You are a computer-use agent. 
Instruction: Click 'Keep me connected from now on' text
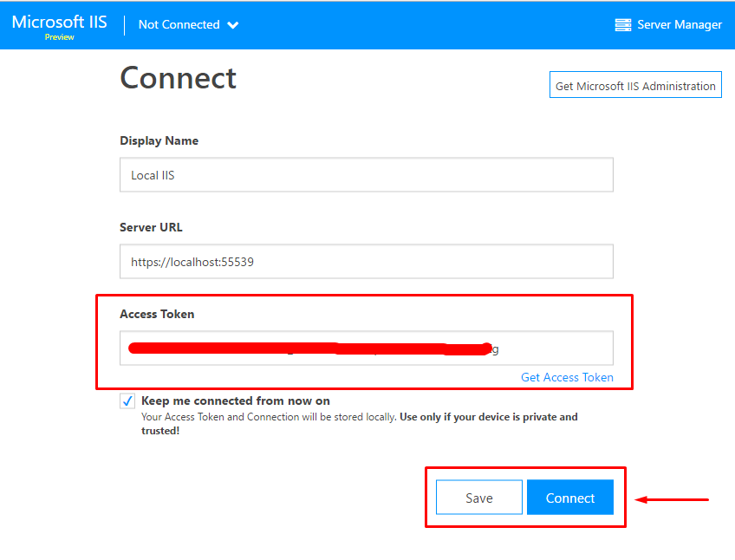[x=236, y=401]
